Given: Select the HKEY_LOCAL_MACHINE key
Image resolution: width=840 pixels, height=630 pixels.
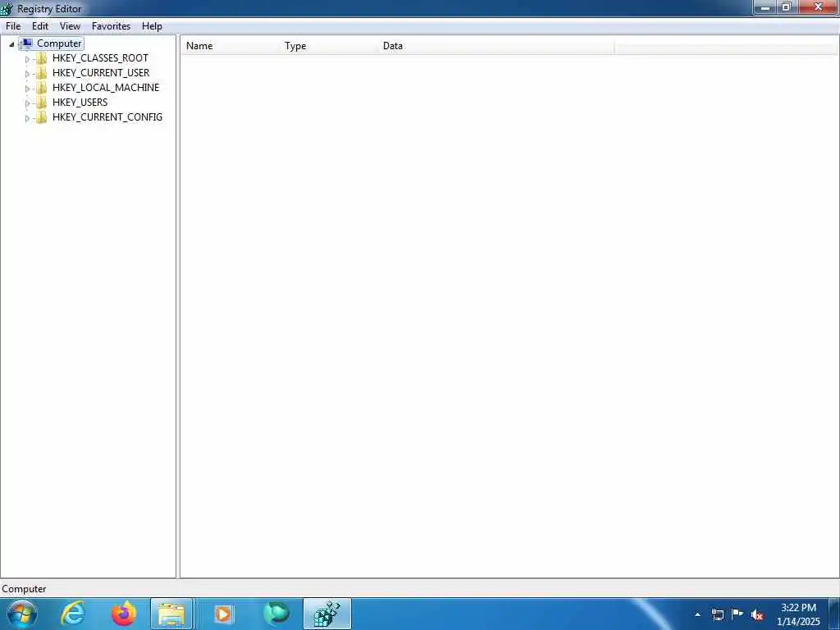Looking at the screenshot, I should (106, 87).
